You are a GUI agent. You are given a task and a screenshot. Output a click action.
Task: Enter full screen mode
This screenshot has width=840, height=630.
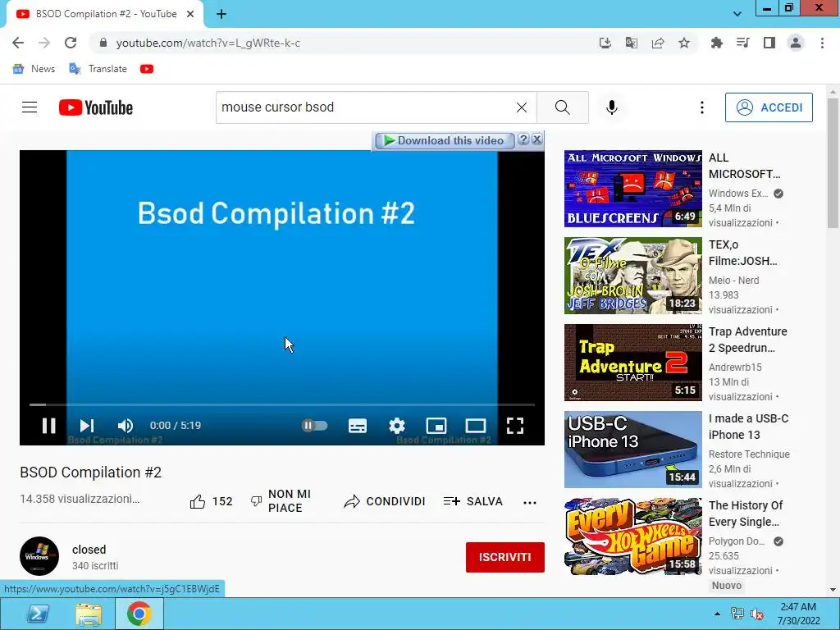515,426
